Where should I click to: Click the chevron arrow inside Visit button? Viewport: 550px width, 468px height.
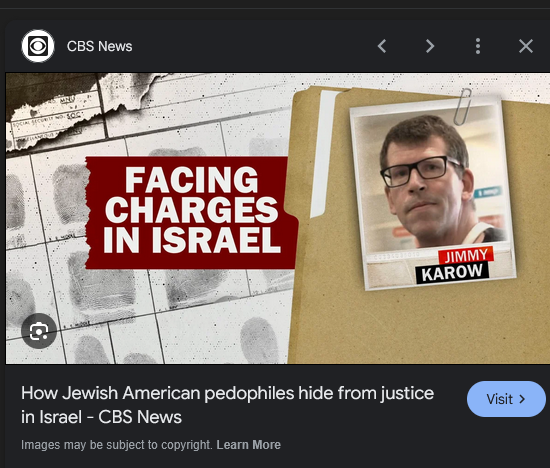(522, 399)
